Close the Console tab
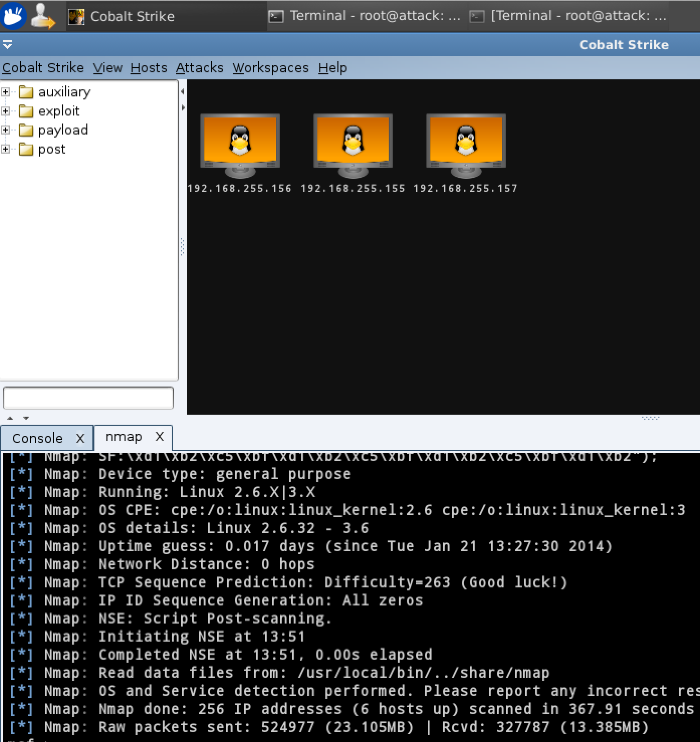Screen dimensions: 700x742 80,438
